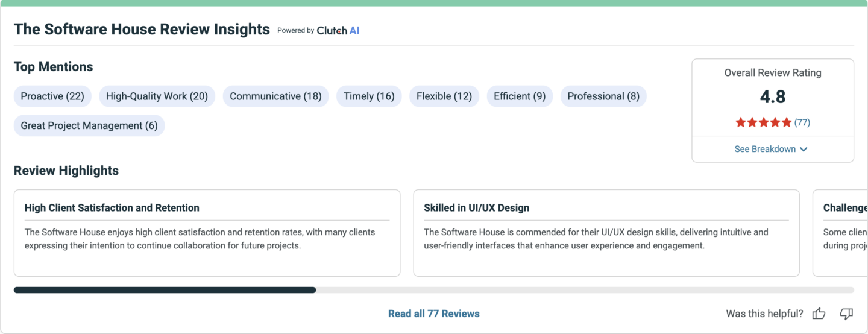The width and height of the screenshot is (868, 334).
Task: Click the Review Highlights heading
Action: [66, 171]
